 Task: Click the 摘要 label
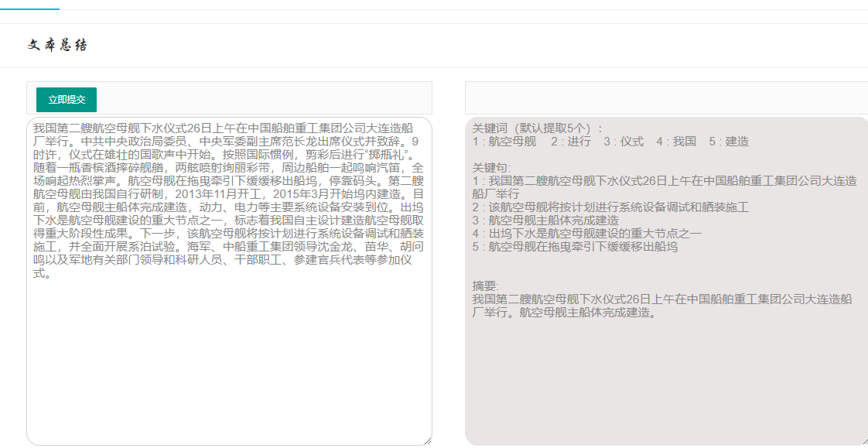[x=486, y=286]
